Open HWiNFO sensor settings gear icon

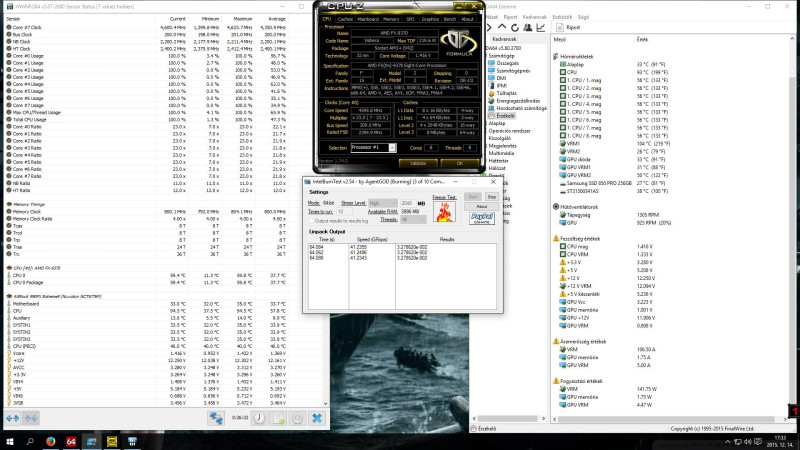tap(297, 418)
